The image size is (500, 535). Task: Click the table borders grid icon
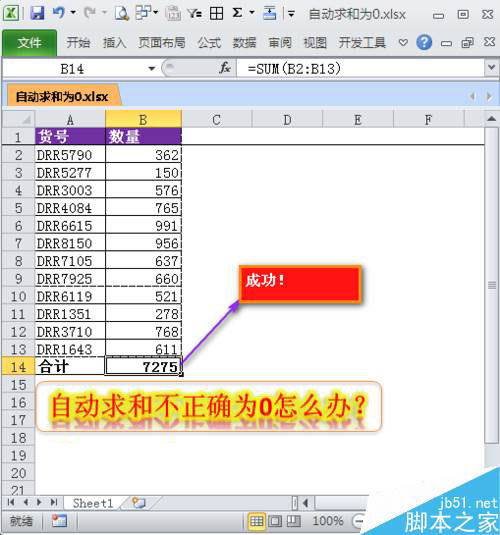pos(216,13)
